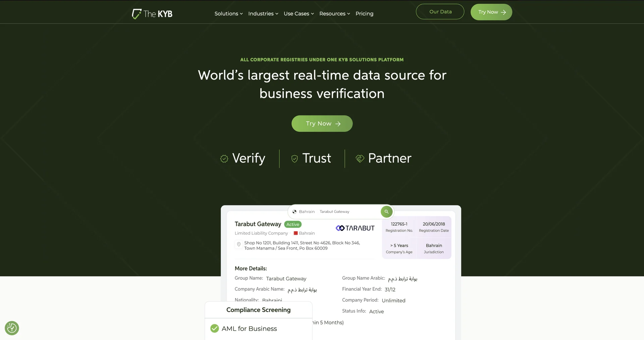Click the AML for Business checkmark
Viewport: 644px width, 340px height.
(215, 328)
